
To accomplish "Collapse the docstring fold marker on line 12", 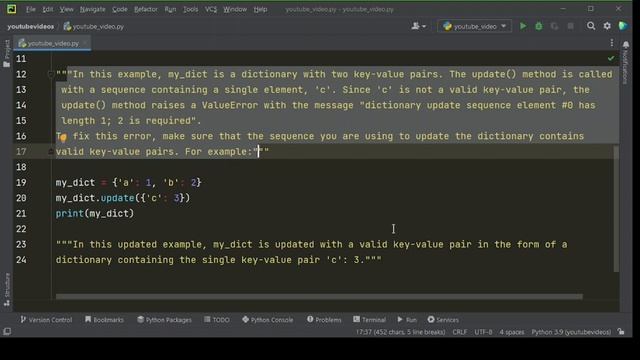I will click(x=50, y=74).
